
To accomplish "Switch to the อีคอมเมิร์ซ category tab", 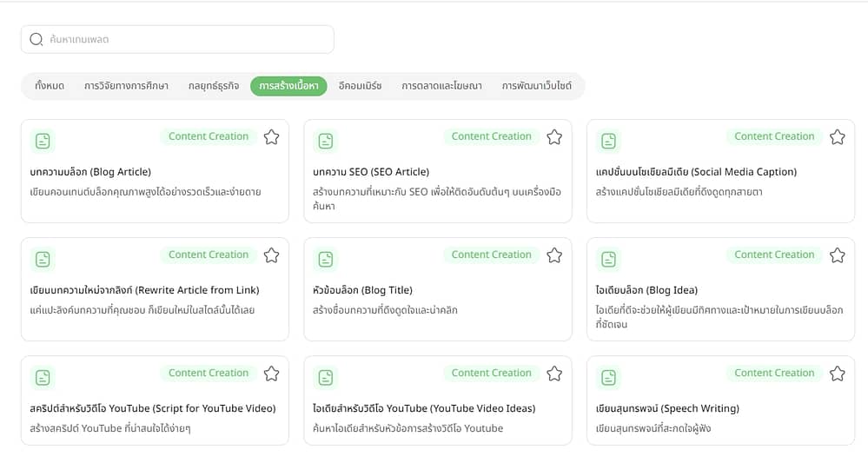I will click(360, 86).
